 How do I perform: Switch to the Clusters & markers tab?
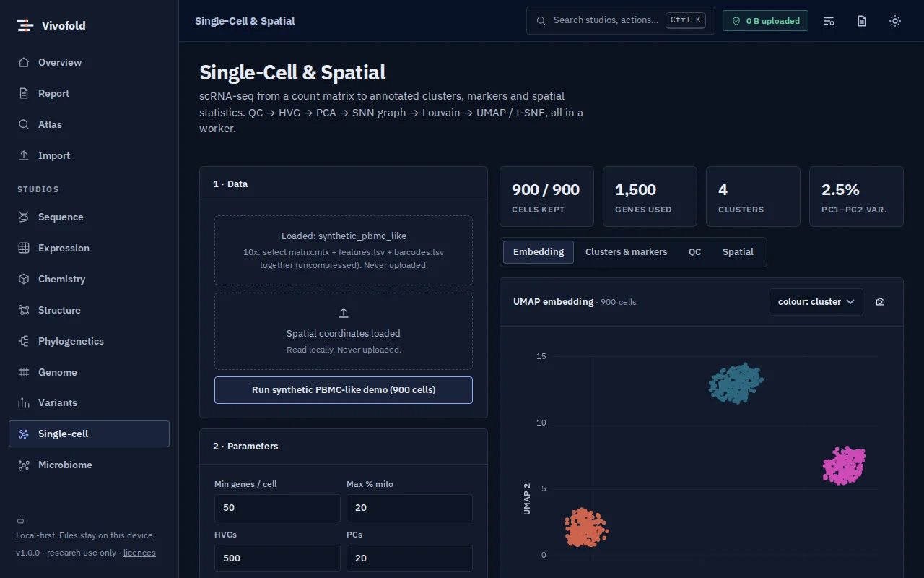coord(627,252)
